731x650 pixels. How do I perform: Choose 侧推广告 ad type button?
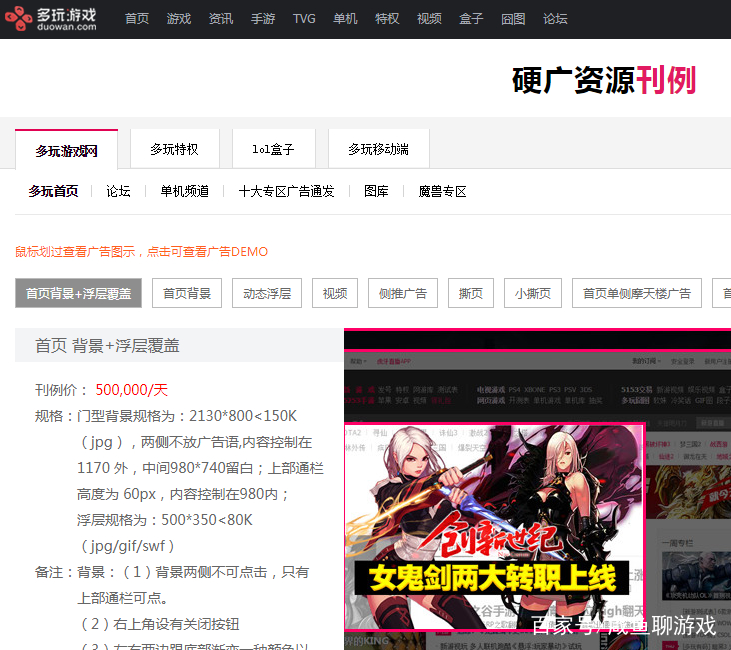[403, 293]
